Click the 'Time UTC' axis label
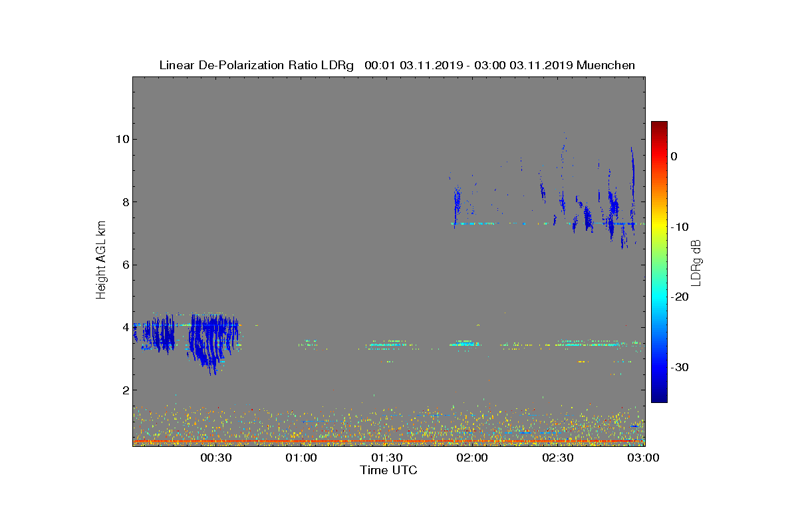 (389, 470)
